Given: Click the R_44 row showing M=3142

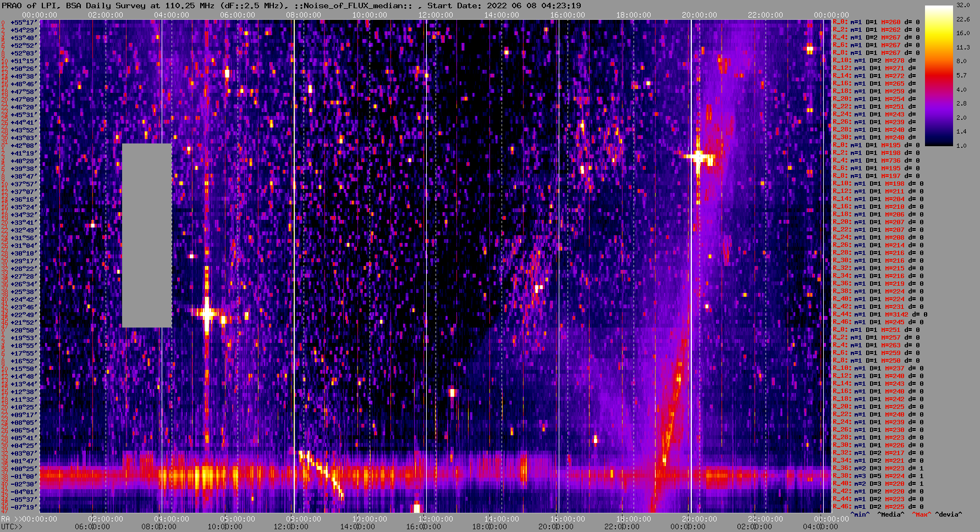Looking at the screenshot, I should click(x=880, y=315).
